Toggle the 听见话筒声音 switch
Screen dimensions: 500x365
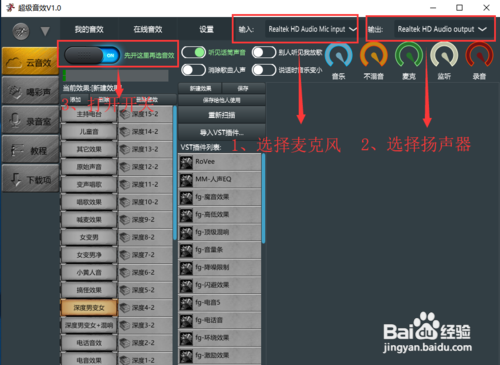pos(193,52)
